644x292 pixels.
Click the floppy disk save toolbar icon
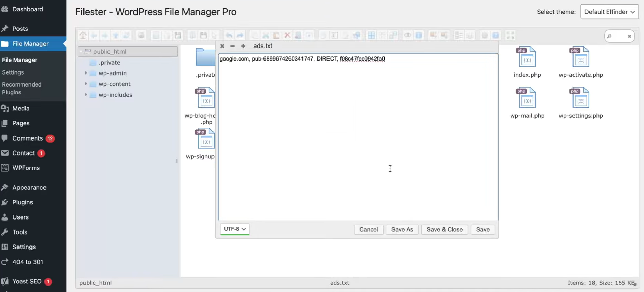pos(178,35)
